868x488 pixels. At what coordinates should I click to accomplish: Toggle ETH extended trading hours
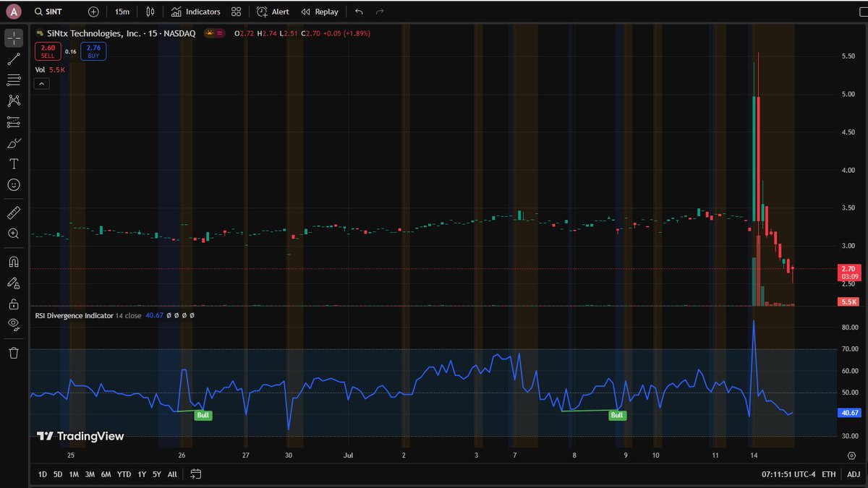pyautogui.click(x=829, y=474)
